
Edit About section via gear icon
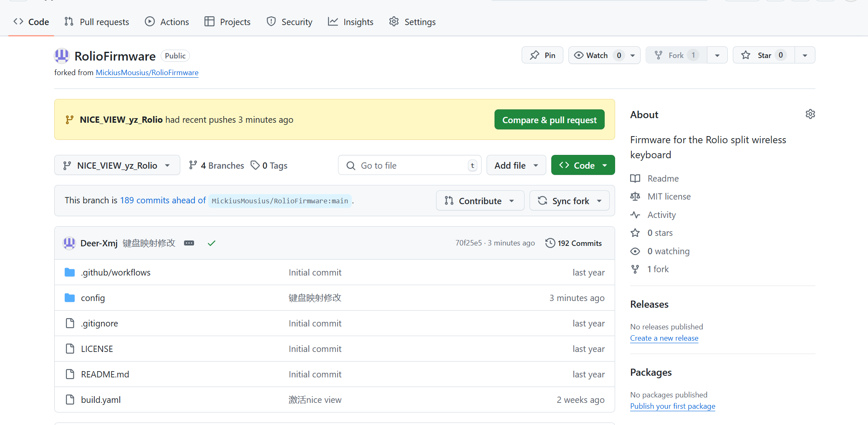(x=810, y=114)
